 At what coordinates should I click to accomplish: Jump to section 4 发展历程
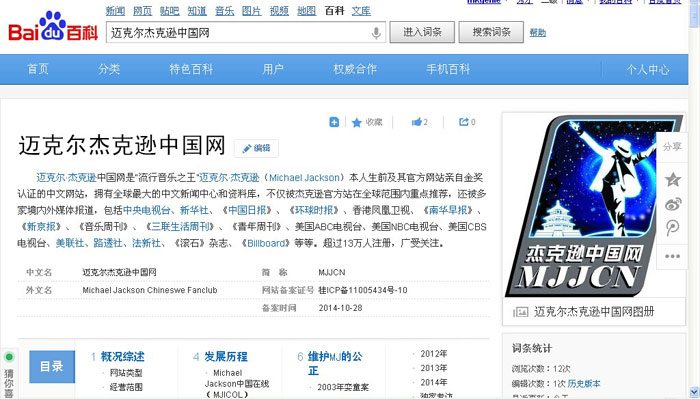point(226,357)
